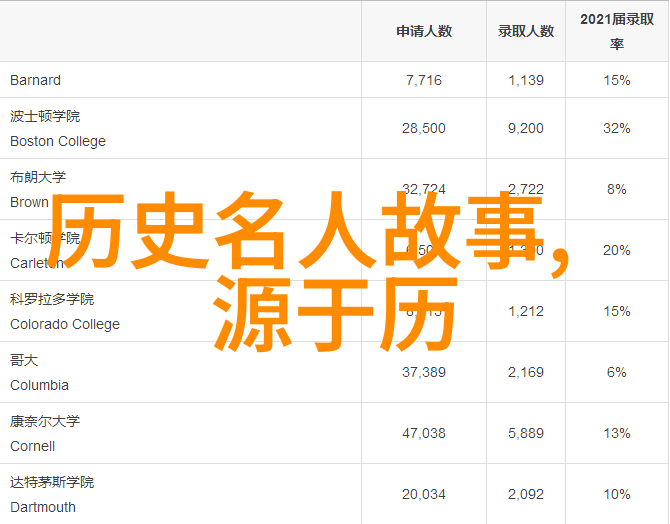Select Columbia's applicant count 37,389

(424, 372)
